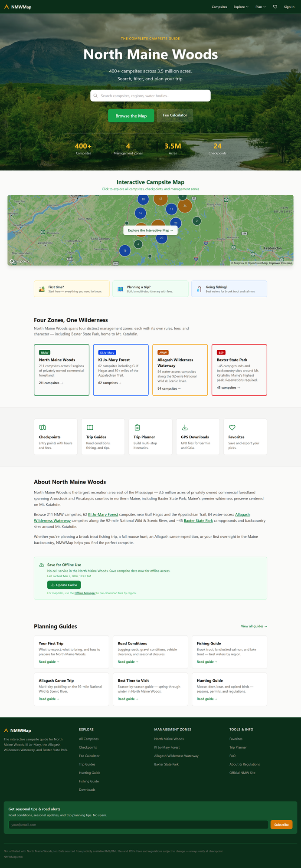Open map cluster marker labeled 34

[185, 206]
